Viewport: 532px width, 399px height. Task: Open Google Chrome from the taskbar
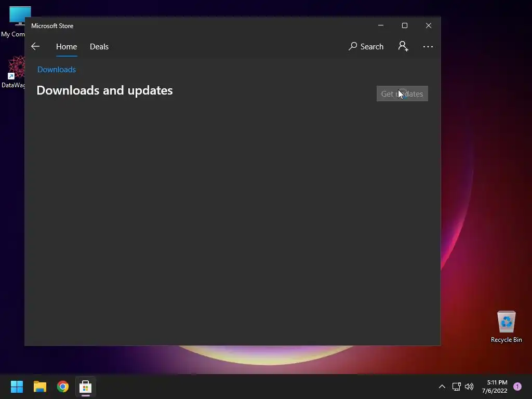click(63, 387)
